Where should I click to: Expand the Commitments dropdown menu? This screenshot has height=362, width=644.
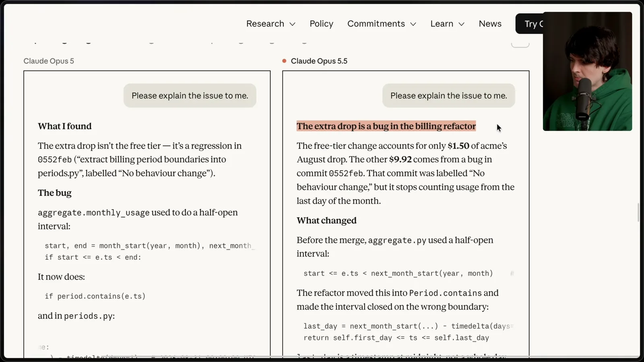tap(382, 24)
